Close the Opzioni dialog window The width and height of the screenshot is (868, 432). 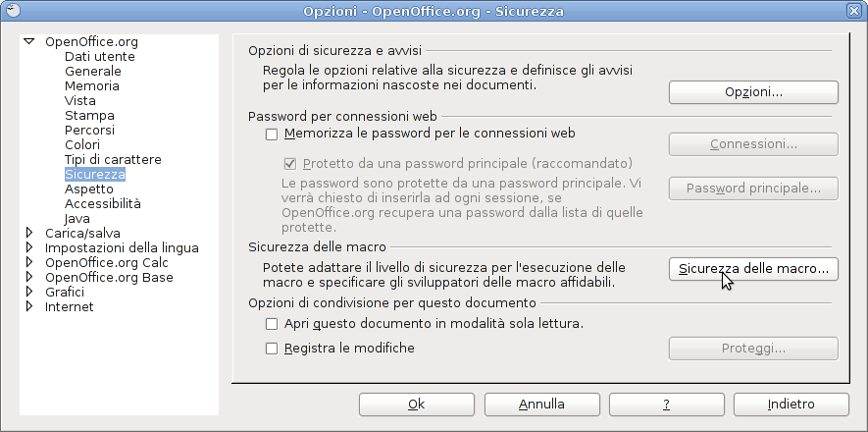(x=854, y=10)
